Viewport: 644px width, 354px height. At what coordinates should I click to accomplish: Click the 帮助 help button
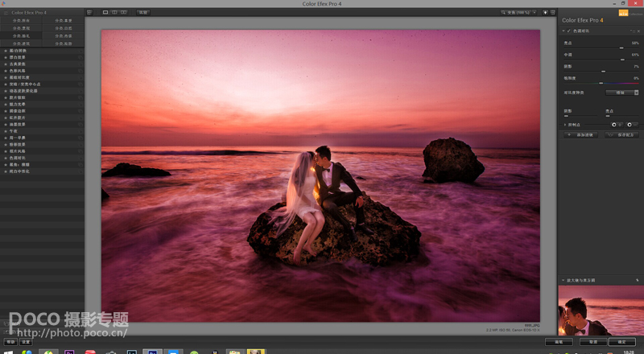point(10,342)
